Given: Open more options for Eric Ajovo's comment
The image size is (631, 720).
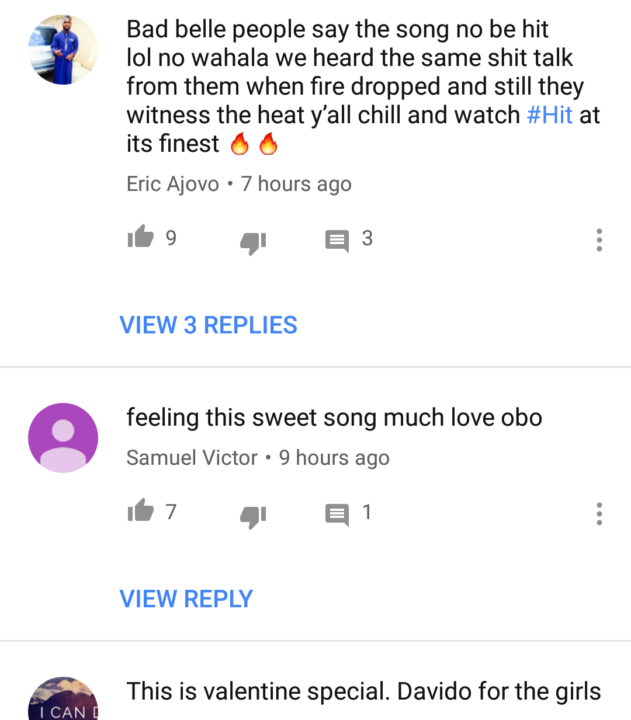Looking at the screenshot, I should point(599,240).
